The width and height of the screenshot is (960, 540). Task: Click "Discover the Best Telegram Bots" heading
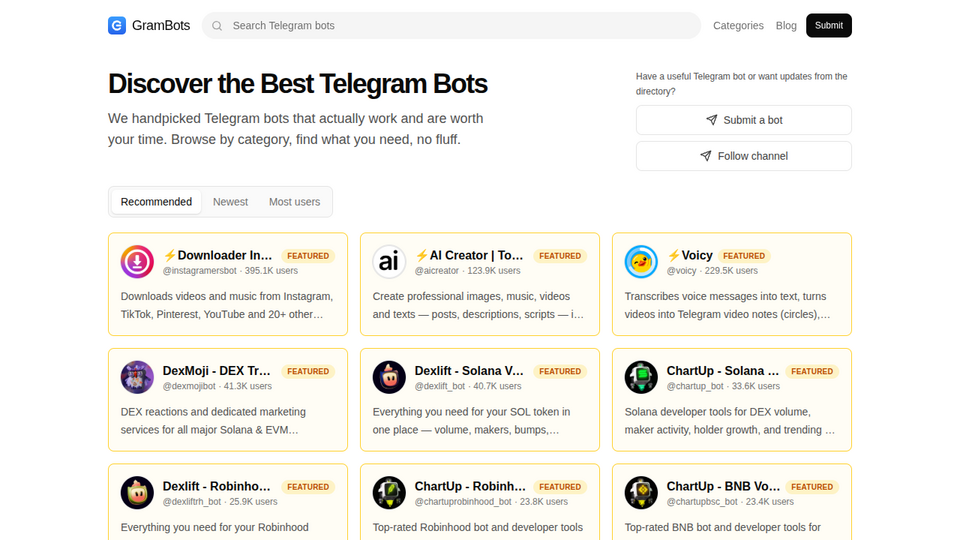click(x=298, y=84)
